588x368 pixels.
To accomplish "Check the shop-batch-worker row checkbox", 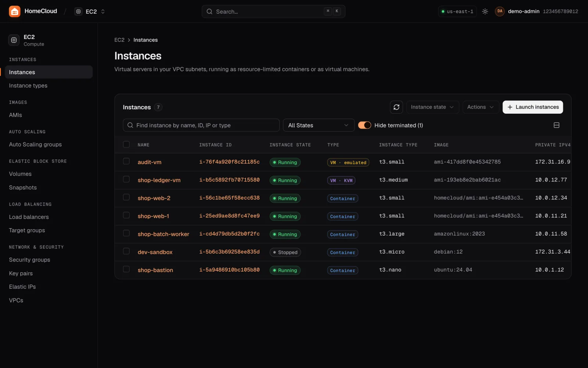I will click(126, 233).
